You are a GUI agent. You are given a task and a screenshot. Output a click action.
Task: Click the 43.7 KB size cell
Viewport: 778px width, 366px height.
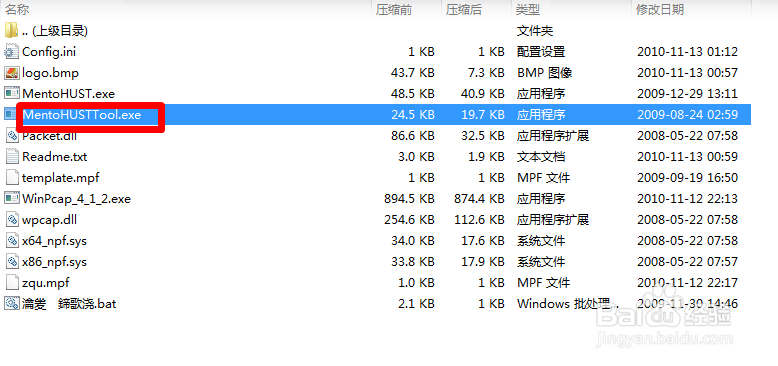413,73
